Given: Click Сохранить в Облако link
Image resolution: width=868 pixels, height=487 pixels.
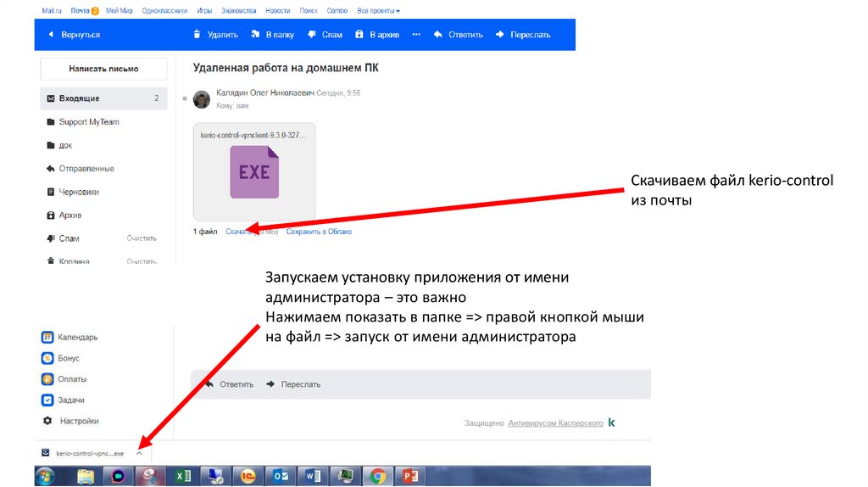Looking at the screenshot, I should (x=319, y=232).
